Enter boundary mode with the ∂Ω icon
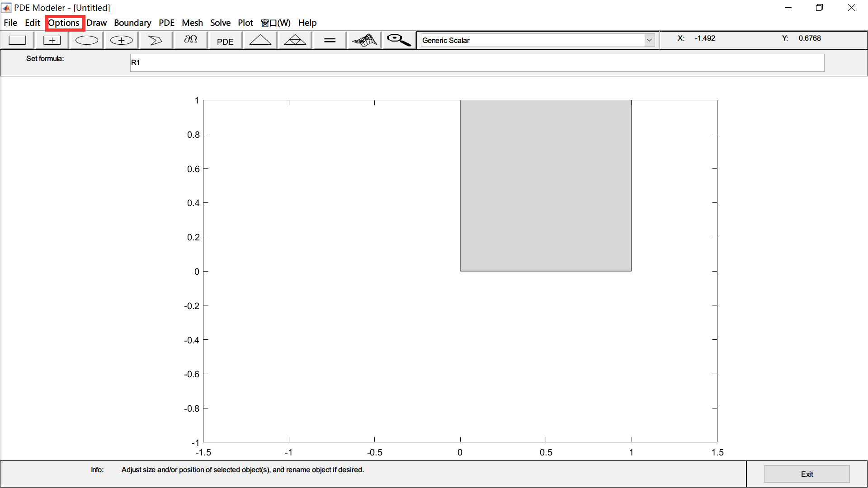This screenshot has width=868, height=488. coord(190,40)
